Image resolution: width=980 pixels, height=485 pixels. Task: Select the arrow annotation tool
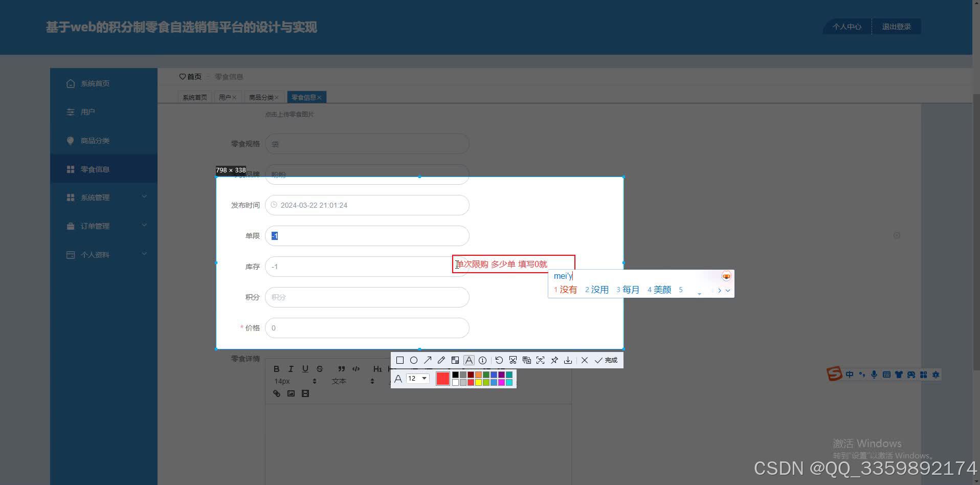coord(428,360)
